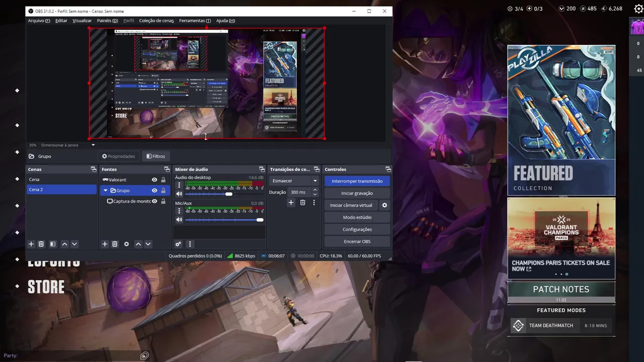Viewport: 644px width, 362px height.
Task: Open Valorant STORE menu item
Action: [x=46, y=287]
